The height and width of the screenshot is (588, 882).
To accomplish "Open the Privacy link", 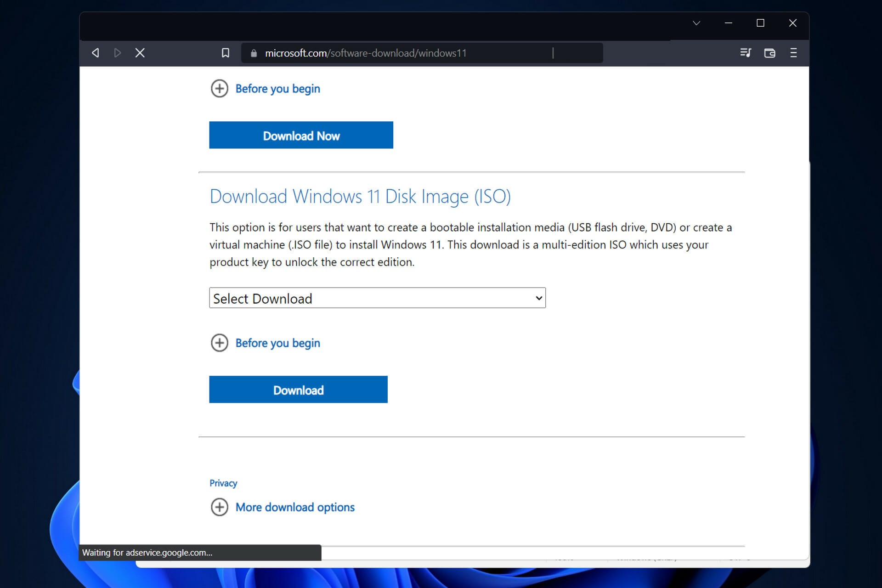I will click(x=223, y=483).
